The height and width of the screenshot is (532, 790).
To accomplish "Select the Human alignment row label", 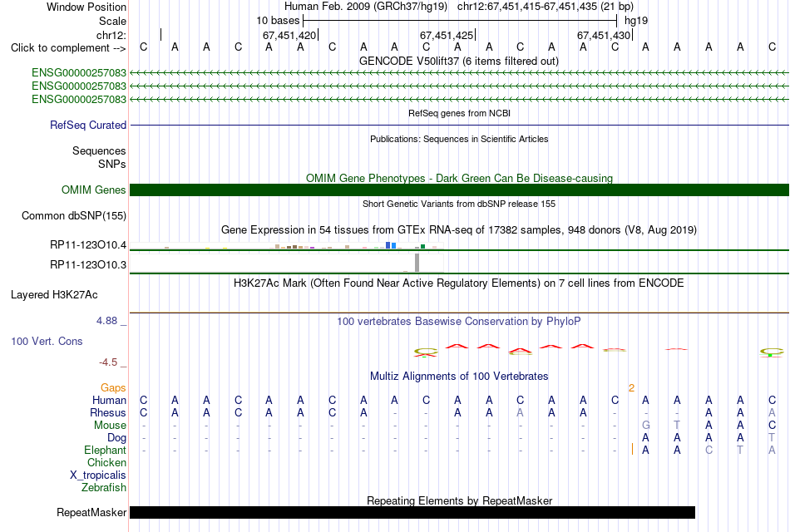I will tap(109, 400).
